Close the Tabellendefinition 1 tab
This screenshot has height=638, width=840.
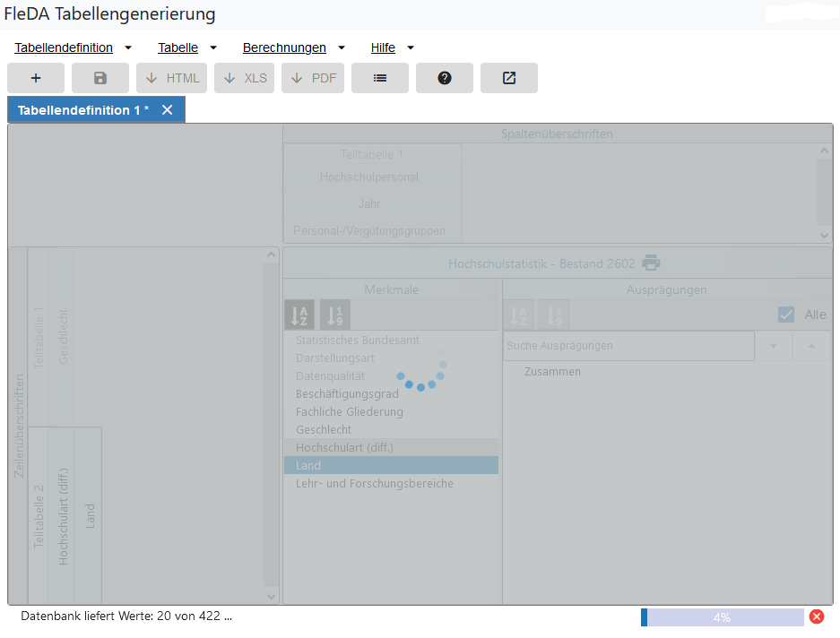point(167,109)
